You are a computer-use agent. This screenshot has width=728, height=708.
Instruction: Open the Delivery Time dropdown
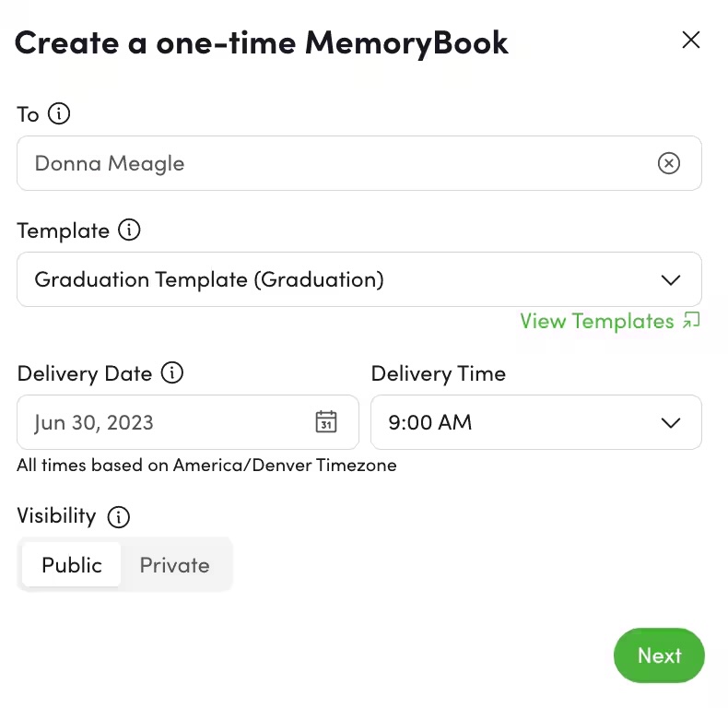(x=535, y=422)
